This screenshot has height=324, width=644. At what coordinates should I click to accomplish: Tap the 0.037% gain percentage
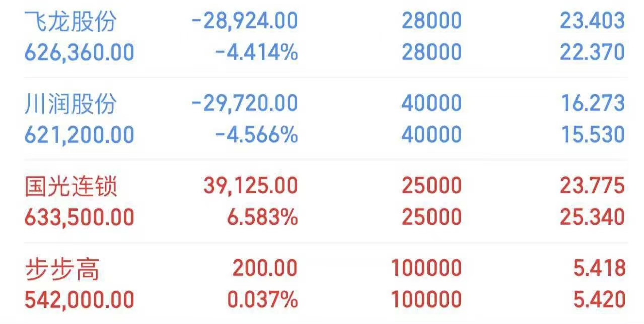(261, 300)
